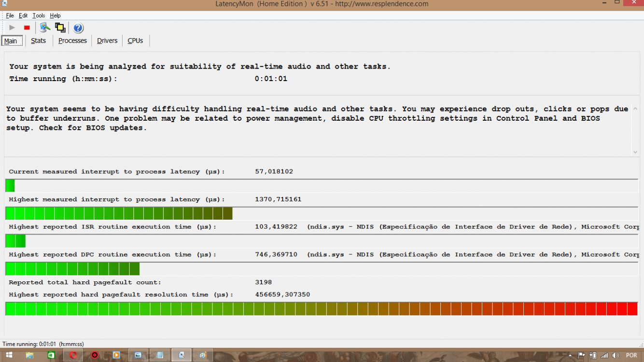Screen dimensions: 644x362
Task: Click the 'Highest measured interrupt to process latency' label
Action: coord(117,199)
